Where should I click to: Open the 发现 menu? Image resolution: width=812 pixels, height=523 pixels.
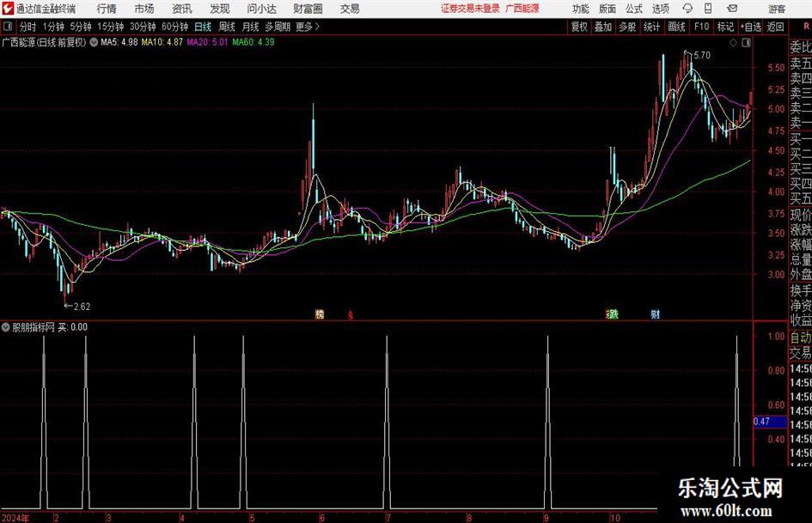[220, 9]
